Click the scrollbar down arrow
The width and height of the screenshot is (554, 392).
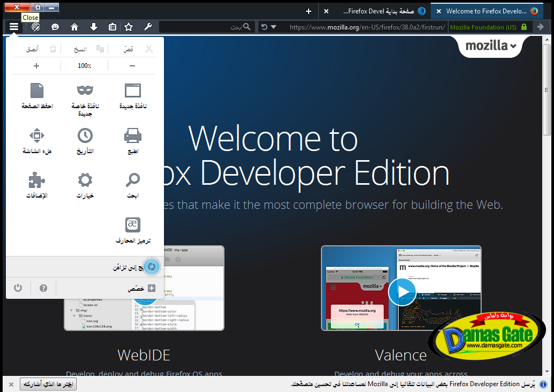click(x=546, y=372)
